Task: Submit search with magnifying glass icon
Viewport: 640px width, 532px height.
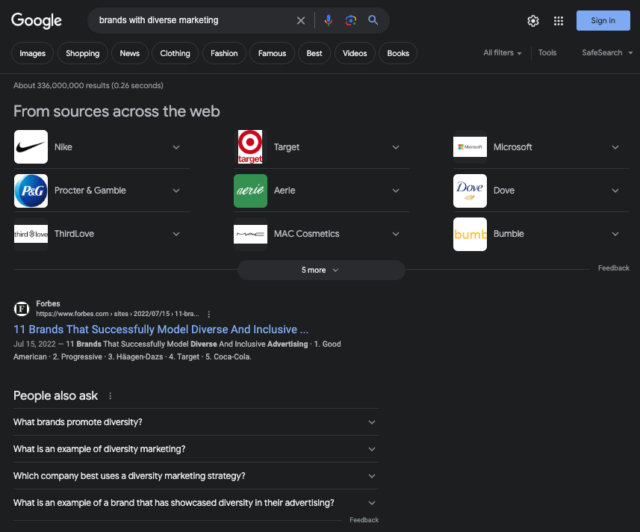Action: (x=373, y=20)
